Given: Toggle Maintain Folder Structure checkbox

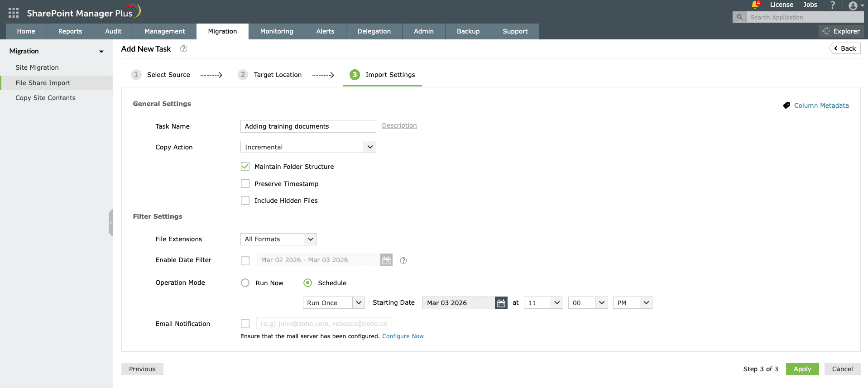Looking at the screenshot, I should pos(245,167).
